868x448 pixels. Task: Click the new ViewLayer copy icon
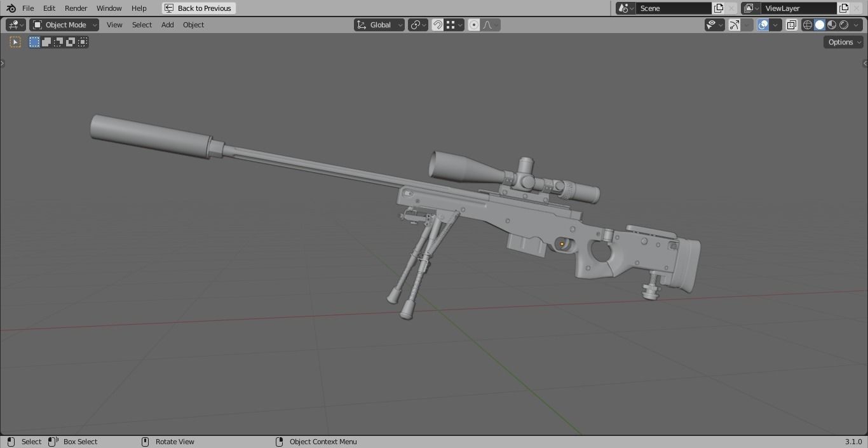click(844, 8)
